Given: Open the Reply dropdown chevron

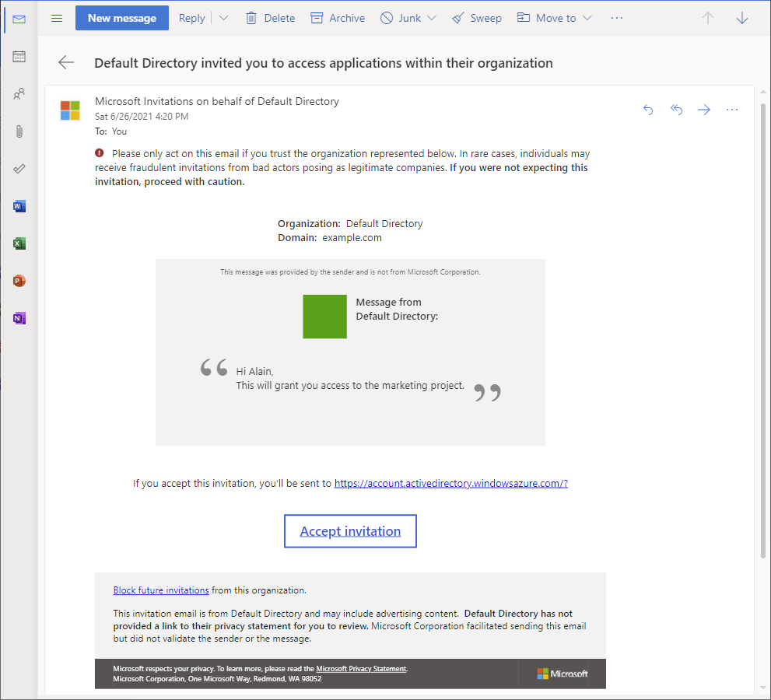Looking at the screenshot, I should pos(224,17).
